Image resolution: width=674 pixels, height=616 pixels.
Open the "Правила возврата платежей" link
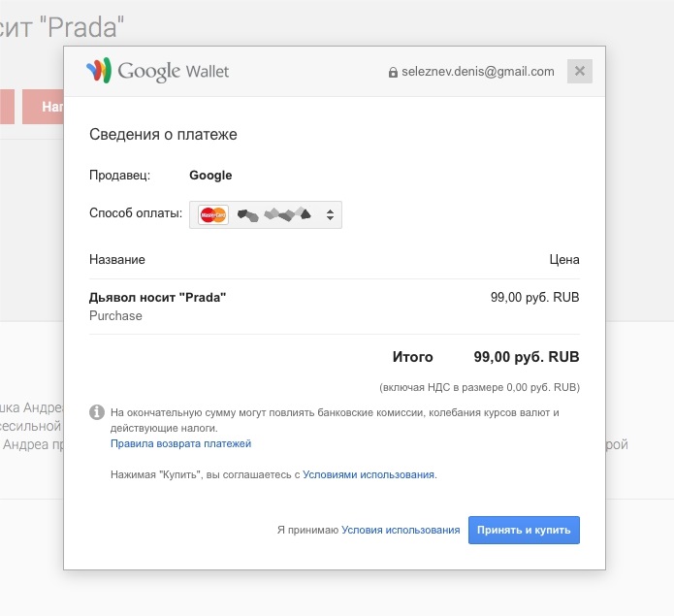tap(181, 443)
